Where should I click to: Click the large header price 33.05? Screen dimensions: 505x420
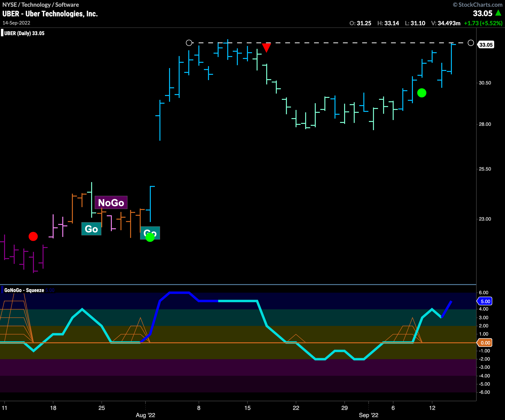pyautogui.click(x=483, y=13)
